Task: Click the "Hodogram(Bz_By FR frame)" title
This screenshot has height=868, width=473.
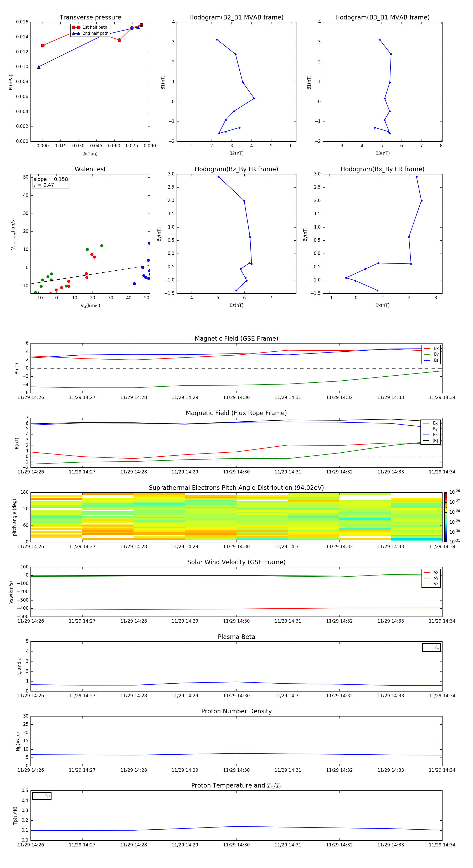Action: (x=236, y=169)
